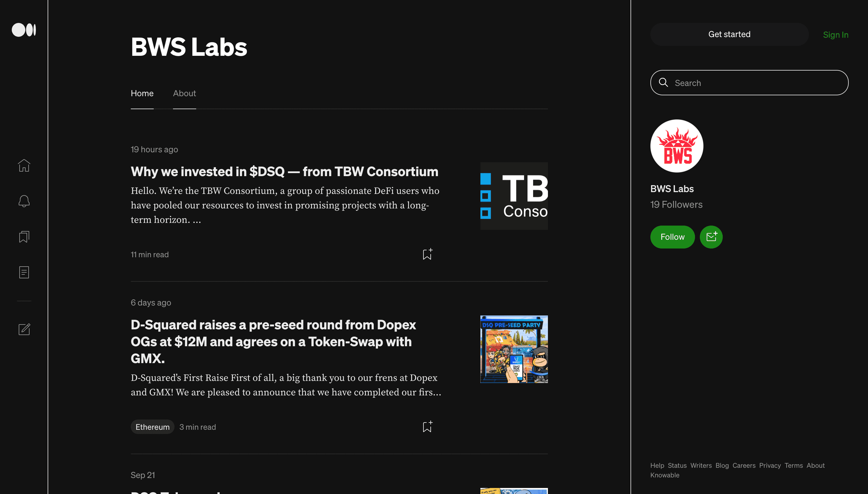Save the $DSQ TBW Consortium article bookmark
The image size is (868, 494).
(427, 254)
